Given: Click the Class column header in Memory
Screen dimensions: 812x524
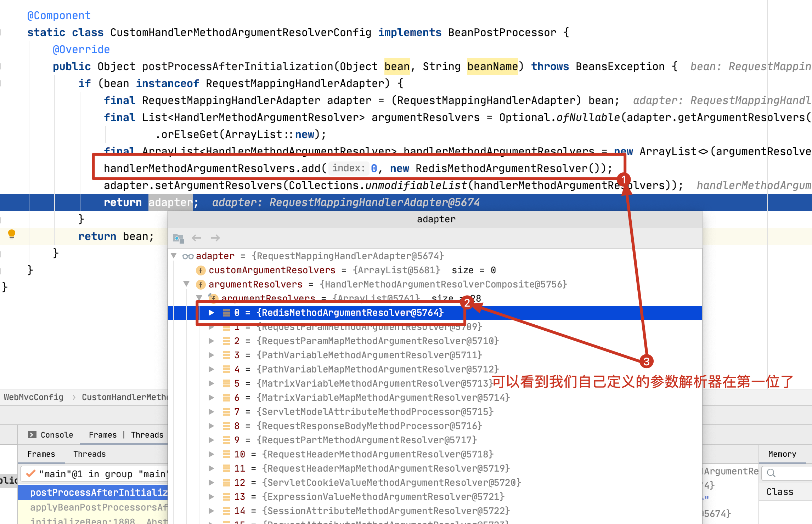Looking at the screenshot, I should click(780, 492).
